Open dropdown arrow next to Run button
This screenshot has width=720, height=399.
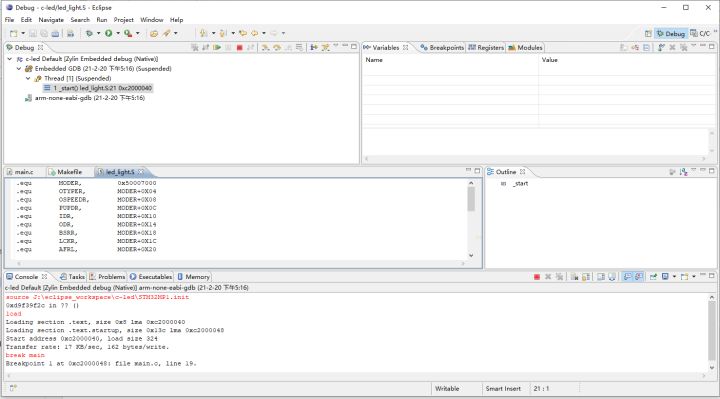pyautogui.click(x=118, y=33)
